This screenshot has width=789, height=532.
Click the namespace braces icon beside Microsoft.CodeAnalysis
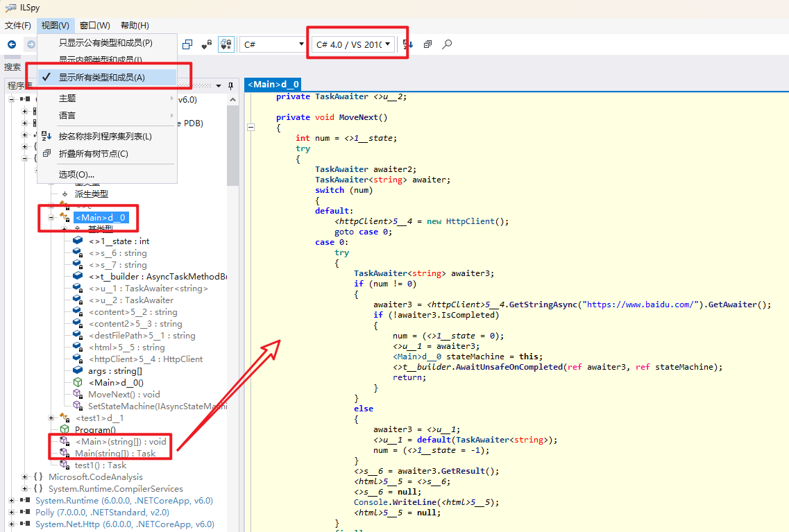38,477
